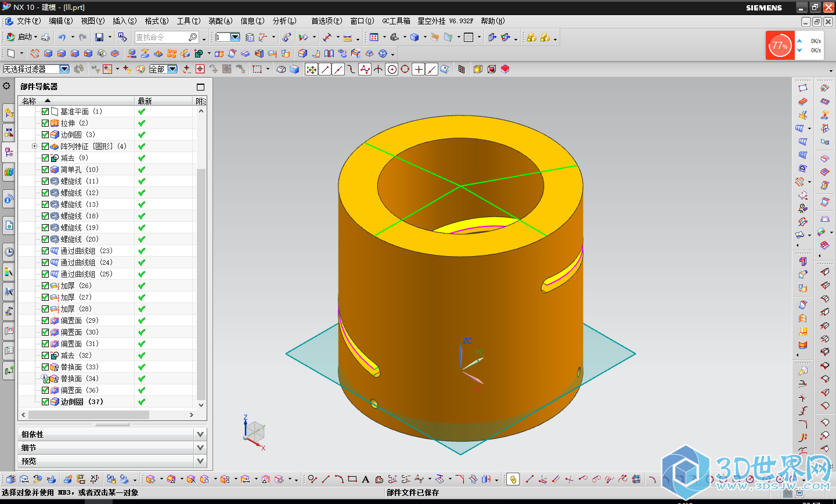The image size is (836, 504).
Task: Click the Undo arrow icon
Action: click(x=62, y=37)
